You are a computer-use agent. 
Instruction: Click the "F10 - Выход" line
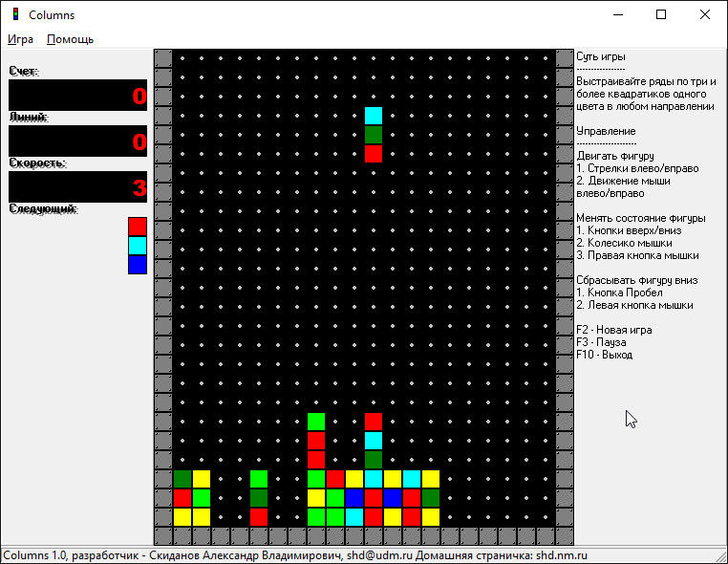pos(604,355)
